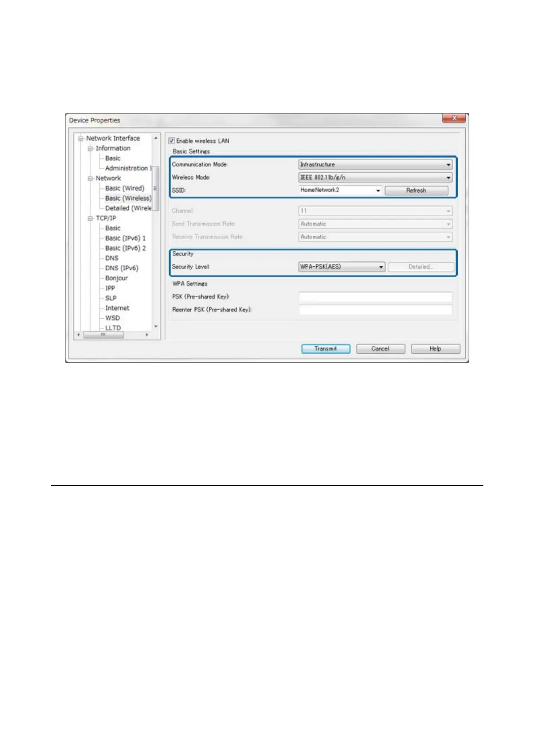Select the DNS tree item
Image resolution: width=534 pixels, height=756 pixels.
click(x=112, y=258)
